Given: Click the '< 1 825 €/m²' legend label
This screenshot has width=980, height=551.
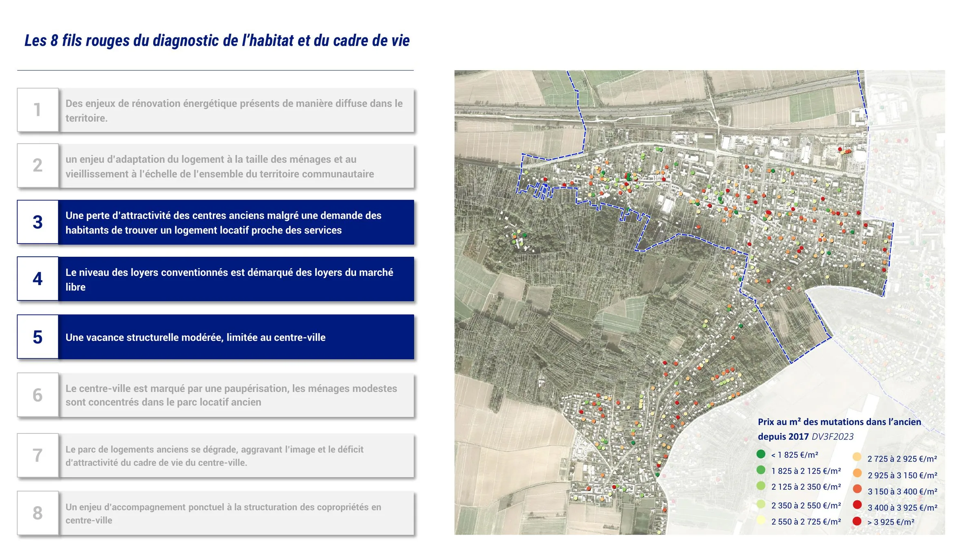Looking at the screenshot, I should pos(794,455).
